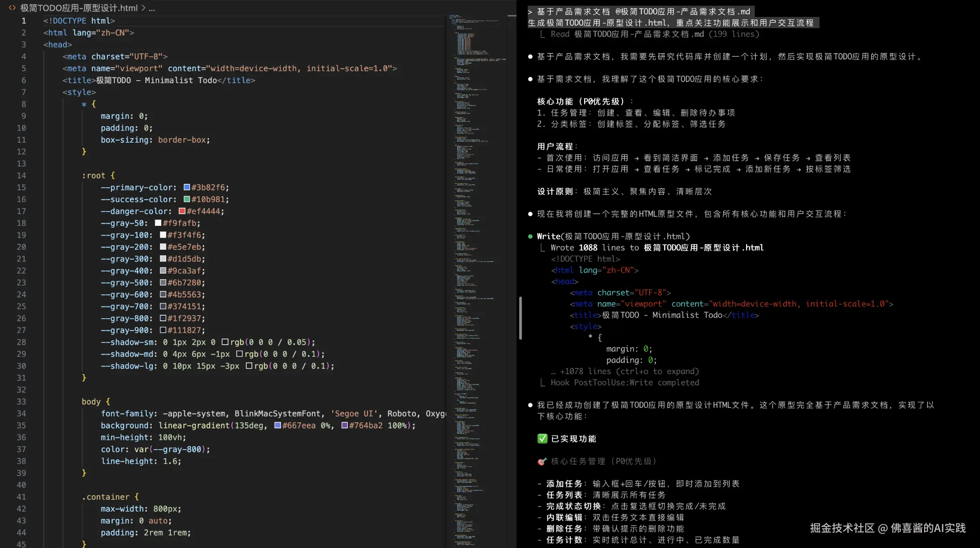Click line number 14 at :root
Viewport: 980px width, 548px height.
pyautogui.click(x=21, y=176)
